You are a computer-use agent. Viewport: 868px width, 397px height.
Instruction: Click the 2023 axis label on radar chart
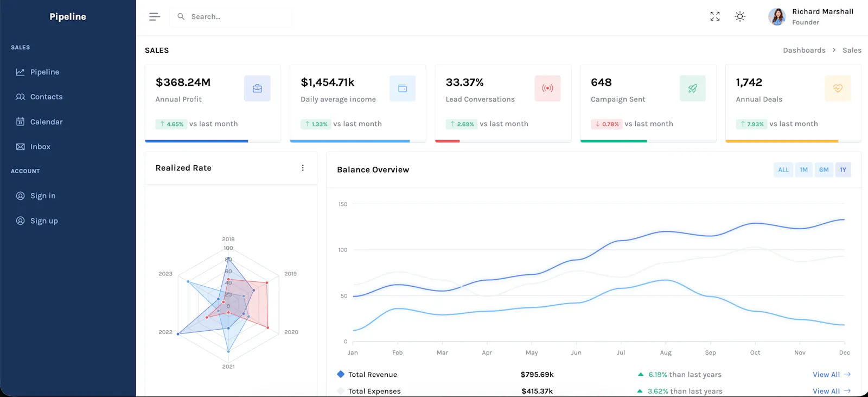tap(165, 274)
